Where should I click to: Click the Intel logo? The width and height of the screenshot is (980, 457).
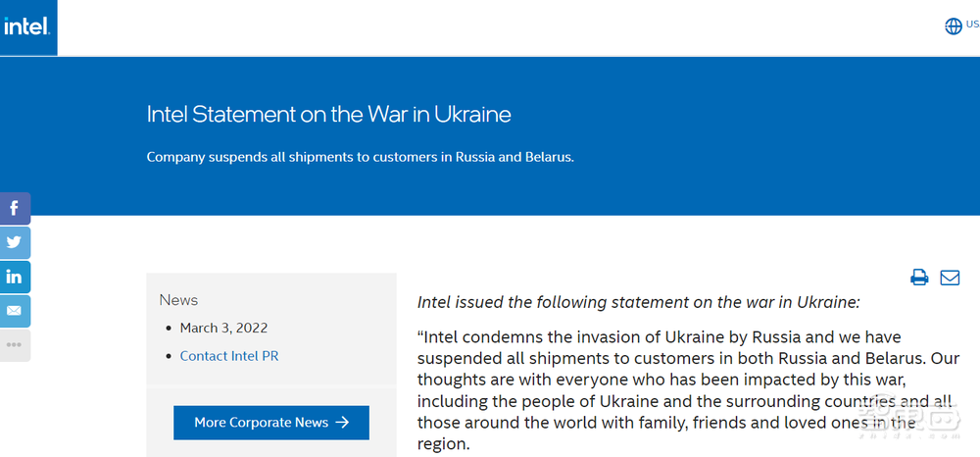tap(26, 26)
